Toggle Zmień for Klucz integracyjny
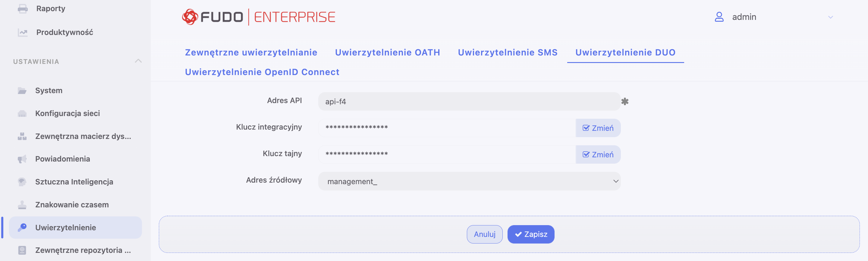The height and width of the screenshot is (261, 868). tap(598, 128)
